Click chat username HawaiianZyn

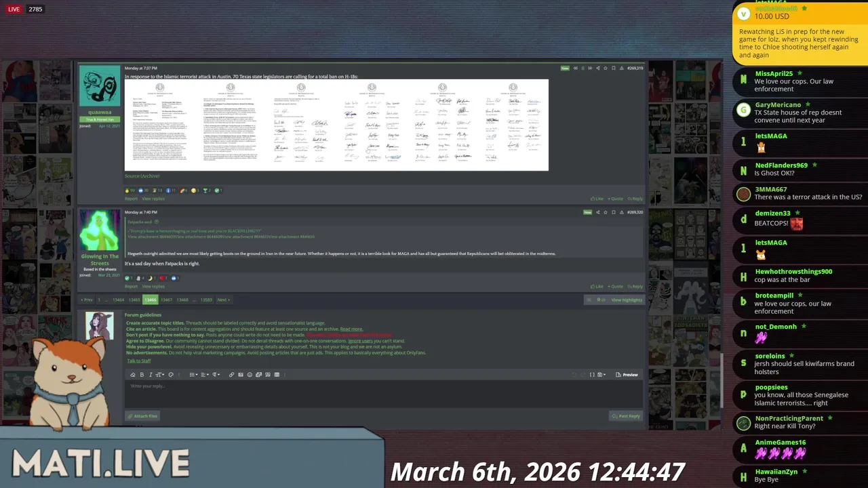pos(776,472)
